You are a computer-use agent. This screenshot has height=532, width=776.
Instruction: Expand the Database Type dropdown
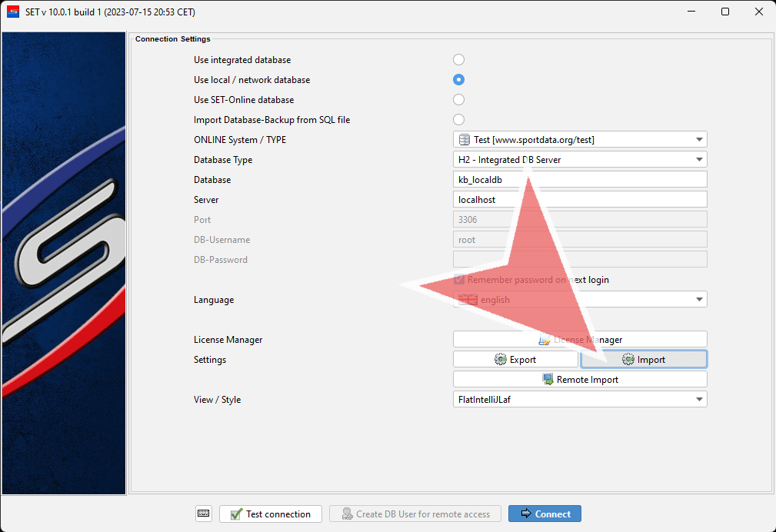[698, 160]
